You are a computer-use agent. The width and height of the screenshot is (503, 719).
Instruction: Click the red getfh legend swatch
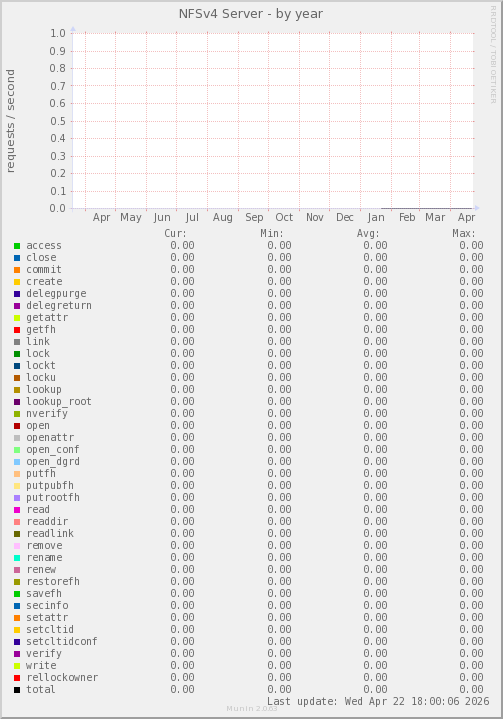point(17,330)
